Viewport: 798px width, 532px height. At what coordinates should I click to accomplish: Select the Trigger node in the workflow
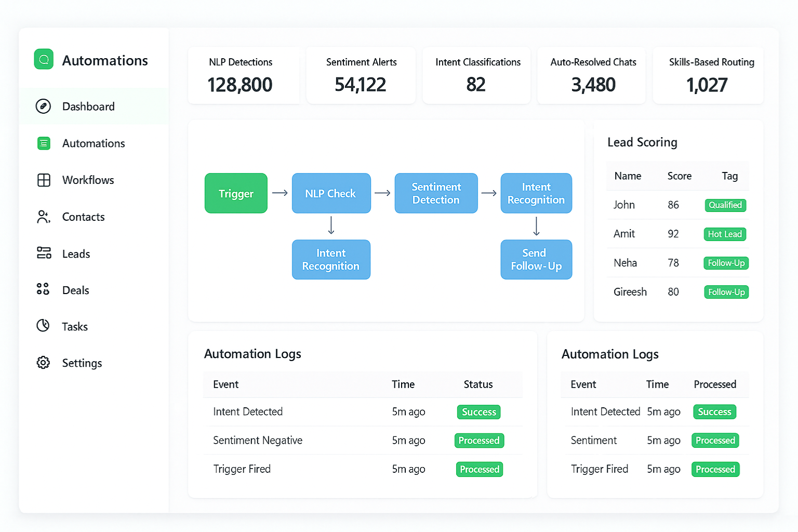[x=236, y=193]
